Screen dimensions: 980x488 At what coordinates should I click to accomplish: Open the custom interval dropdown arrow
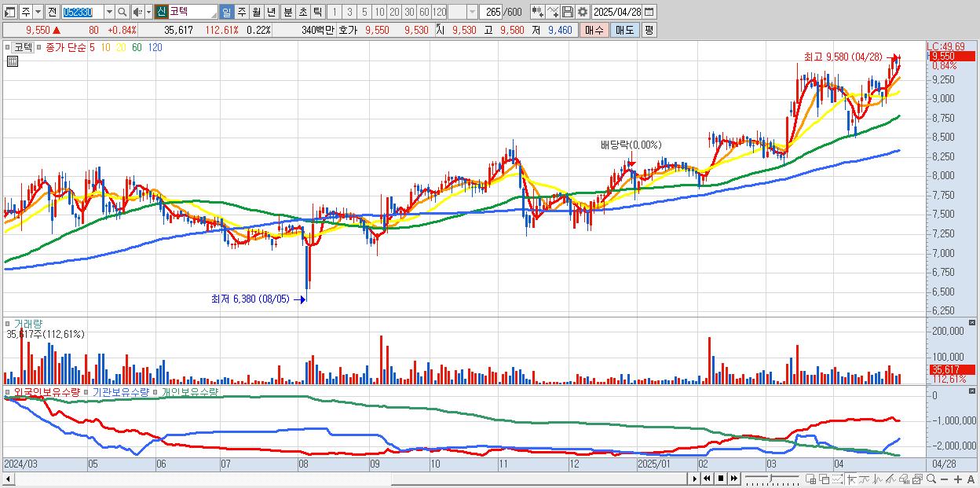pos(472,12)
